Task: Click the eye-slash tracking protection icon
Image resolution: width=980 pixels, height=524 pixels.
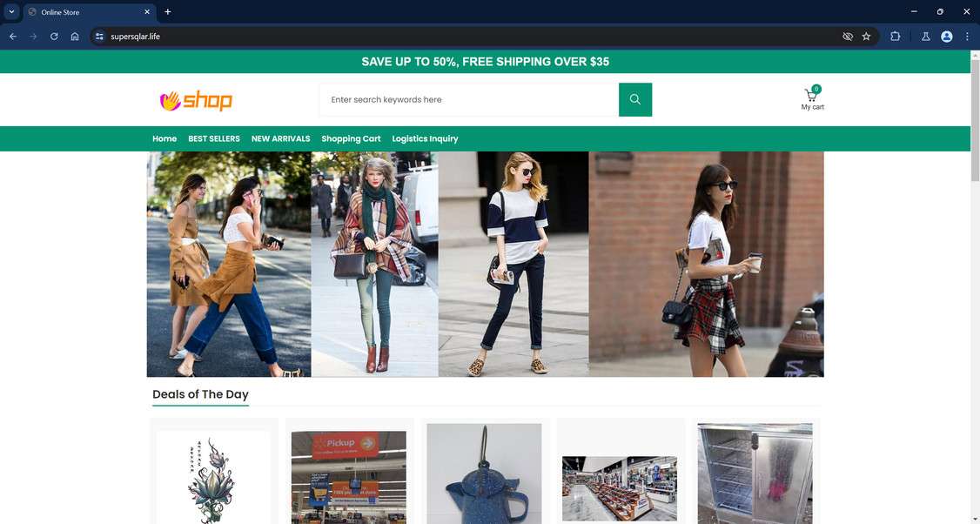Action: click(x=848, y=37)
